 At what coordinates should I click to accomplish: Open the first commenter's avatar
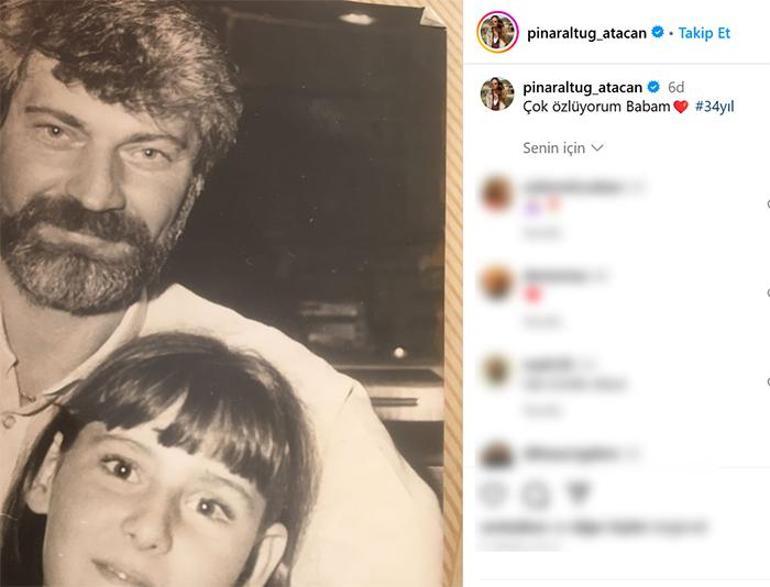497,193
